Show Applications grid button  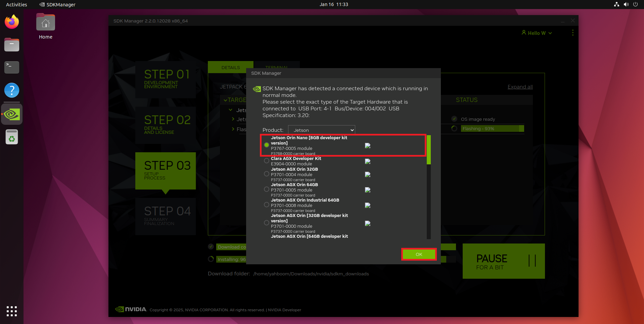point(12,311)
